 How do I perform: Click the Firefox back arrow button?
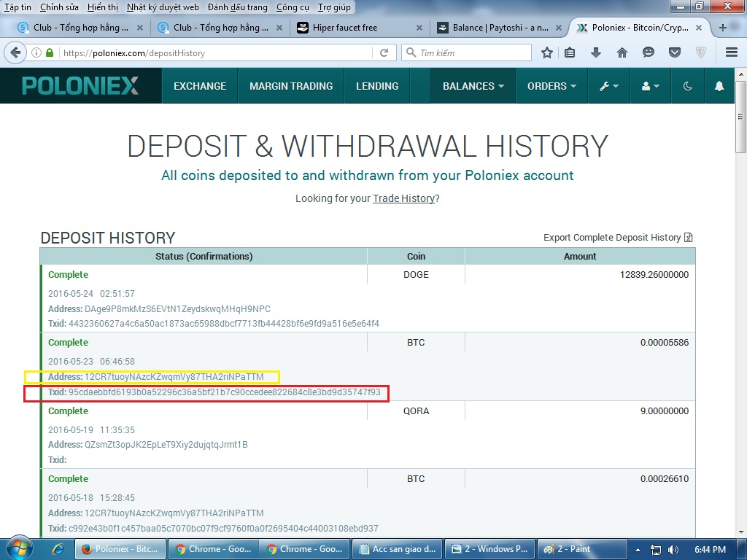pos(15,52)
